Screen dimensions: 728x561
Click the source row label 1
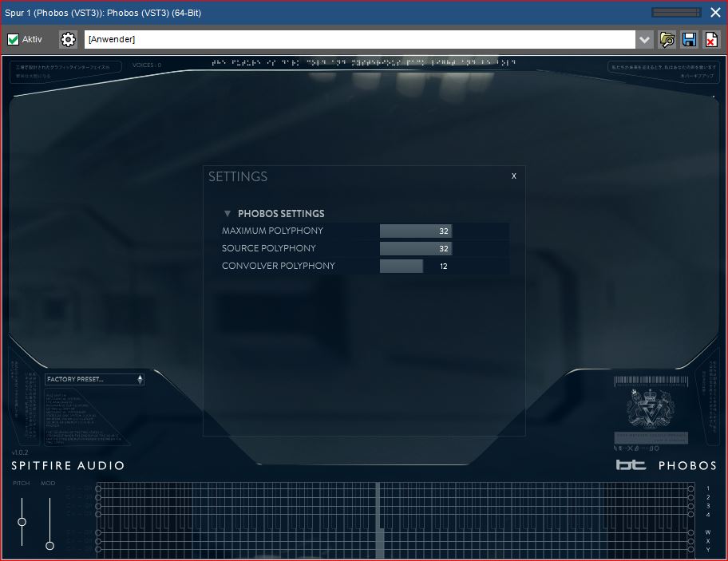(707, 488)
